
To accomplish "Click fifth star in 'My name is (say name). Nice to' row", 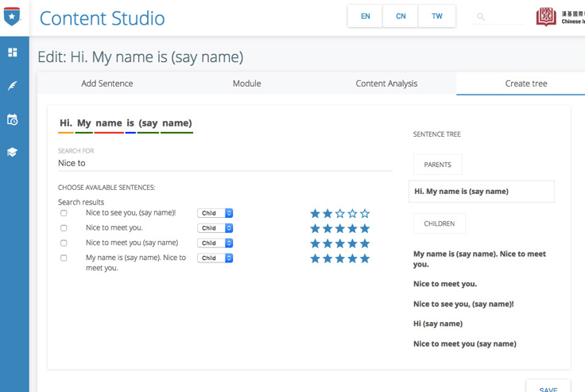I will (365, 258).
